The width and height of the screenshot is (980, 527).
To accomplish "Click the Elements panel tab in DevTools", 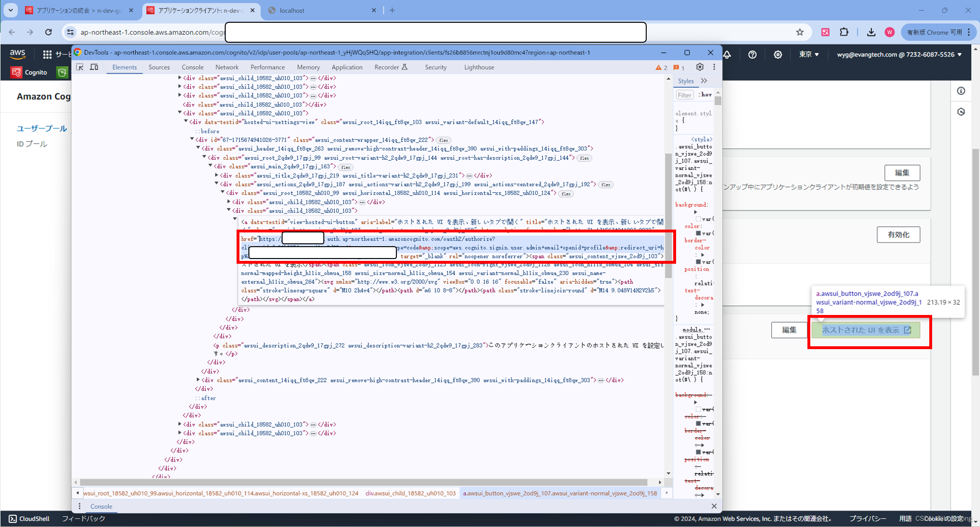I will (125, 66).
